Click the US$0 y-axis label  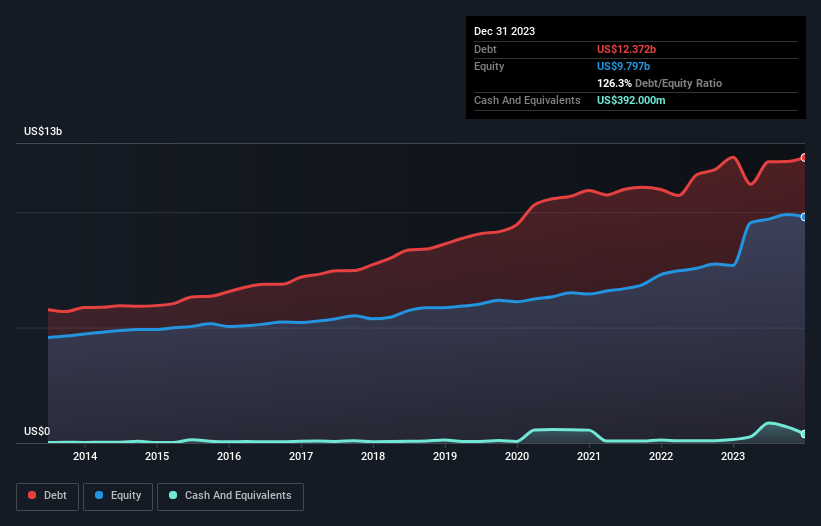(37, 431)
